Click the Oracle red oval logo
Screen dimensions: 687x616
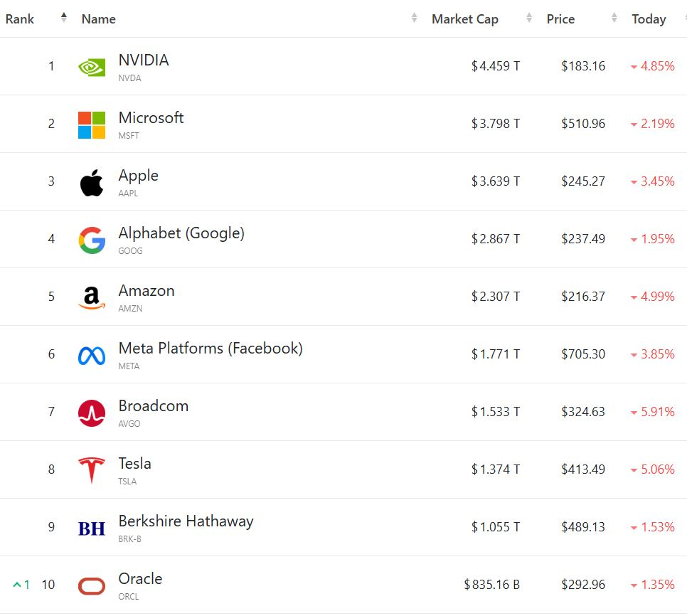coord(92,585)
